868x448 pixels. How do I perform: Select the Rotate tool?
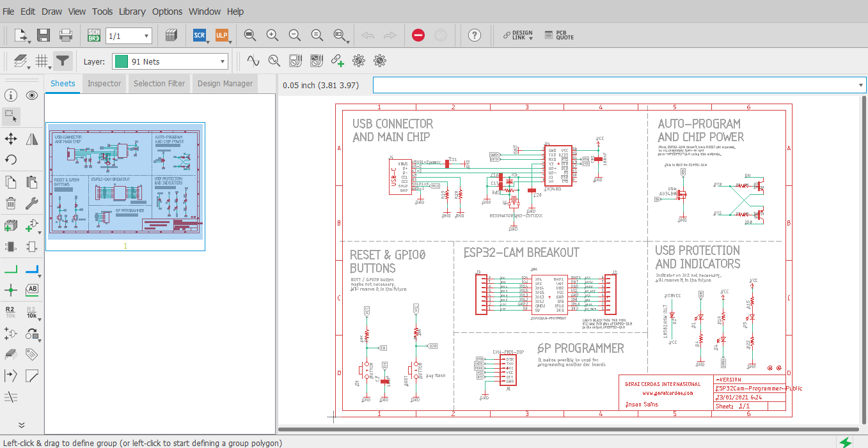click(x=10, y=158)
